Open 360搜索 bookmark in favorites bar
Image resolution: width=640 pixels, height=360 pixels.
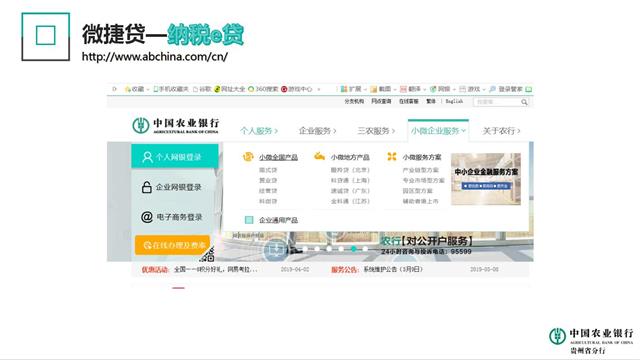click(263, 89)
